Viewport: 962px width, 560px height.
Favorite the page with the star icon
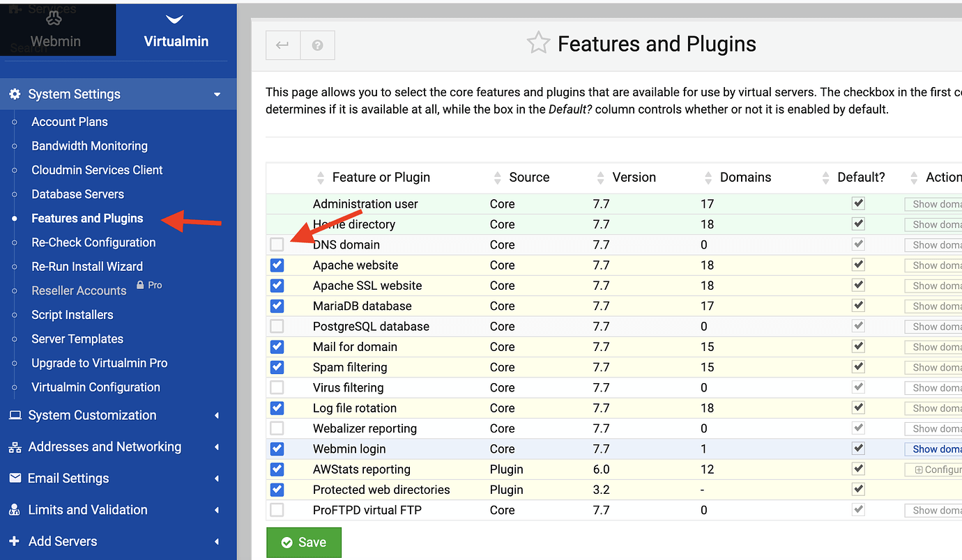pyautogui.click(x=538, y=43)
